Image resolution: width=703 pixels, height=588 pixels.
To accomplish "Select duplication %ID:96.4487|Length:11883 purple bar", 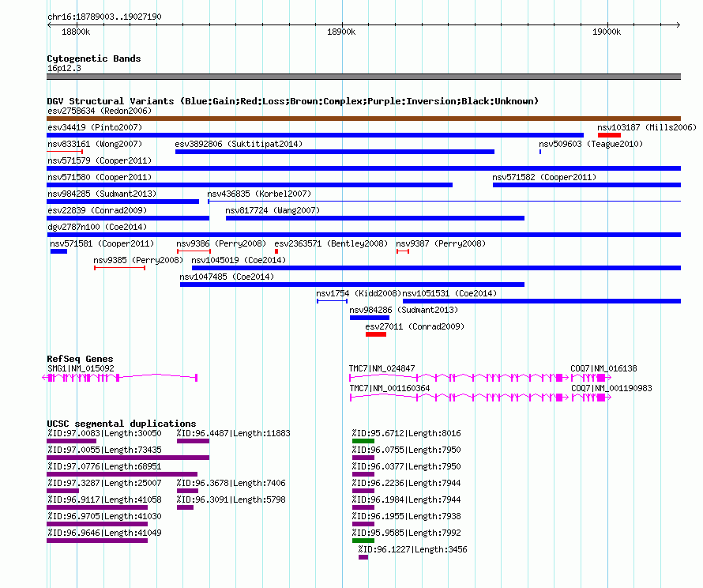I will [x=194, y=441].
